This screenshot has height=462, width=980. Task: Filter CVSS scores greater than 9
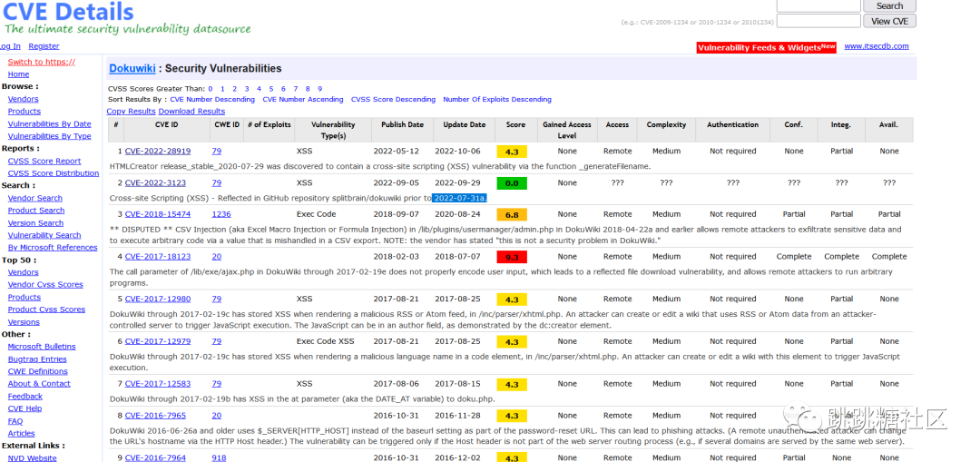click(x=319, y=89)
